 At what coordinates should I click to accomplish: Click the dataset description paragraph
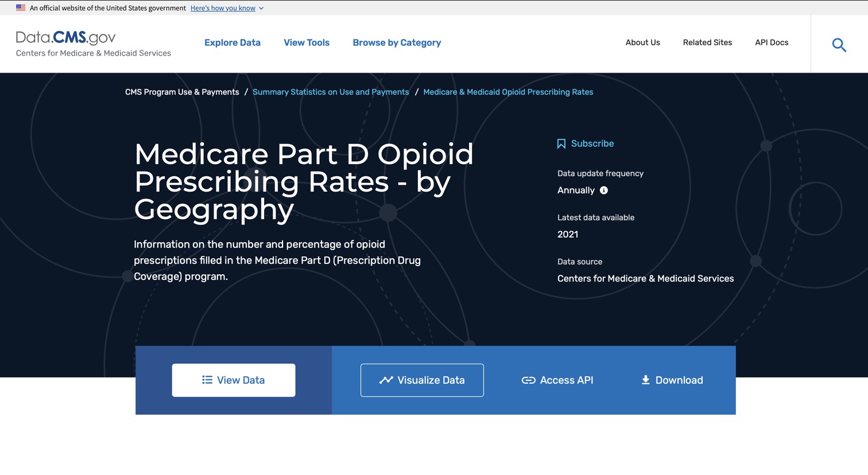click(277, 260)
